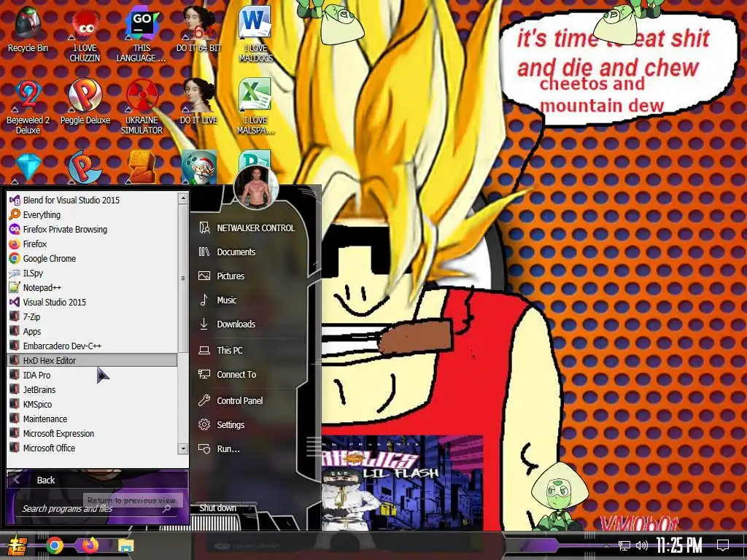
Task: Open Visual Studio 2015 from programs list
Action: click(x=93, y=303)
